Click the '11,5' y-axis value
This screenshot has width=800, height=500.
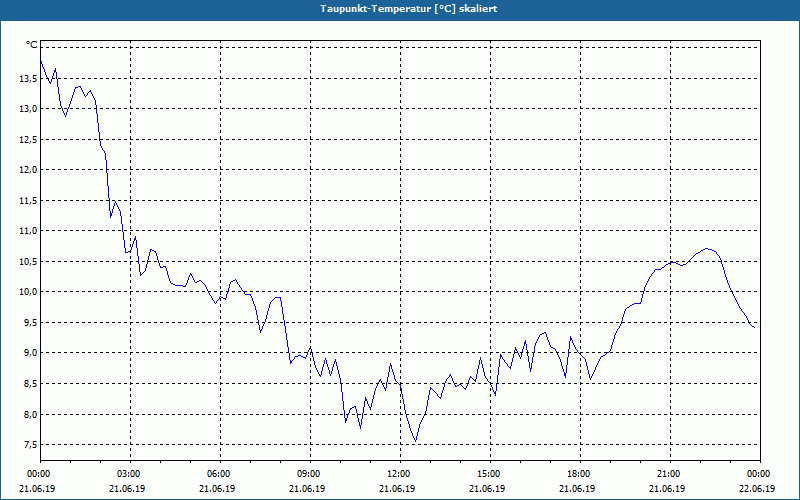(x=28, y=200)
